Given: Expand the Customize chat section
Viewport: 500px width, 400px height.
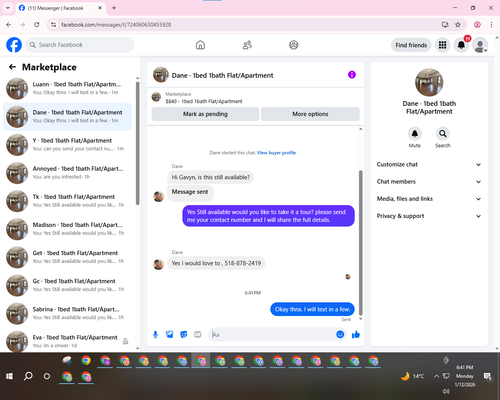Looking at the screenshot, I should 429,164.
